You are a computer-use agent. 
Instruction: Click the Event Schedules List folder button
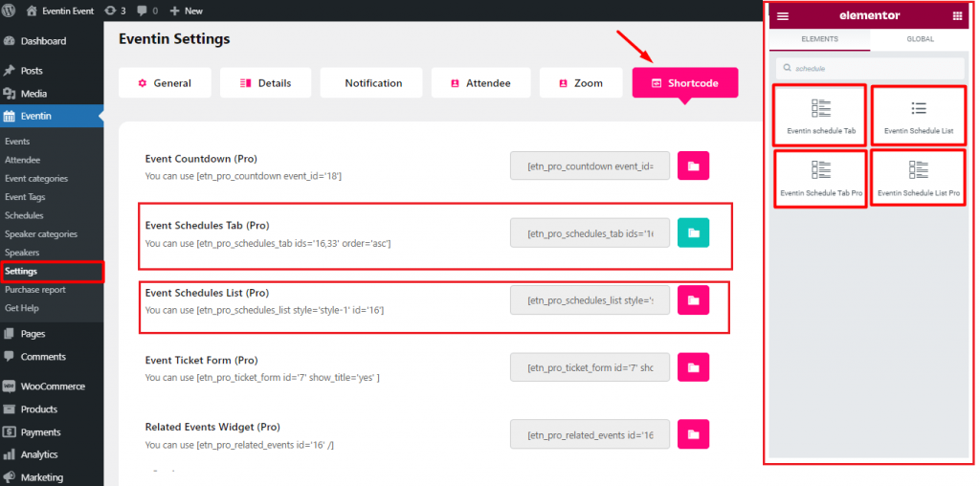(693, 299)
